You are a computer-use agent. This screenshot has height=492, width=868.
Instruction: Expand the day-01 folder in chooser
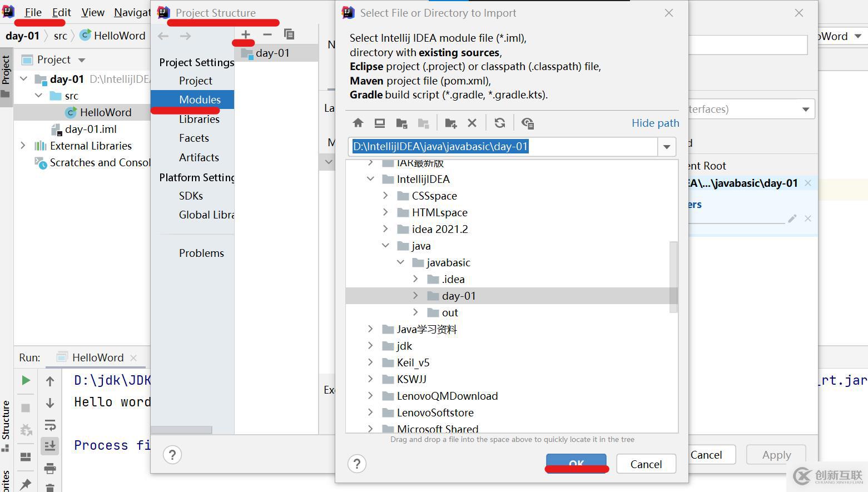pos(415,296)
